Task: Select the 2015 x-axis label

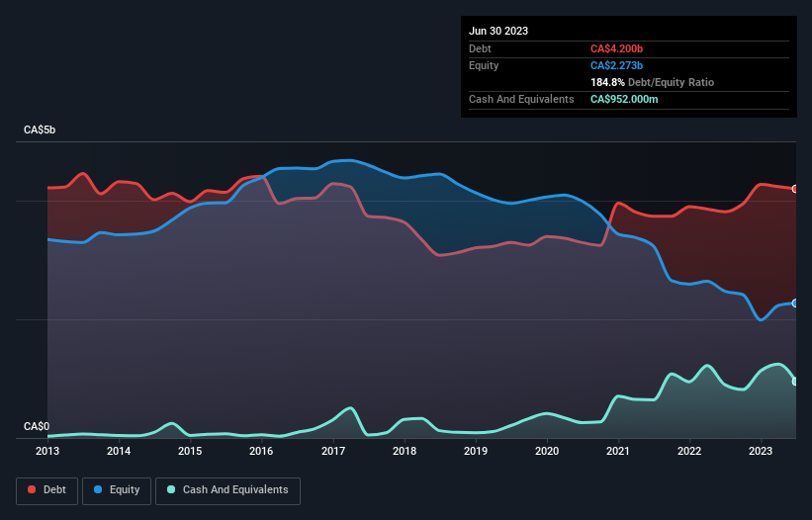Action: tap(190, 451)
